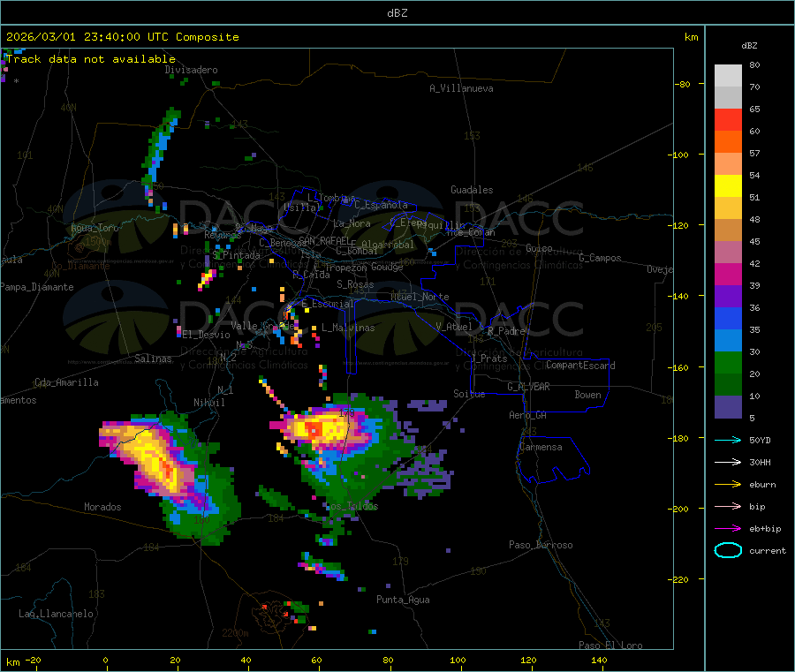This screenshot has width=795, height=672.
Task: Click the Nihuil location label
Action: tap(209, 403)
